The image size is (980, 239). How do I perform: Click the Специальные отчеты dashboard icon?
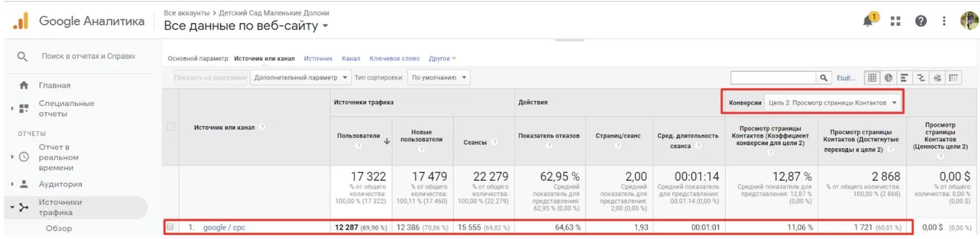24,108
